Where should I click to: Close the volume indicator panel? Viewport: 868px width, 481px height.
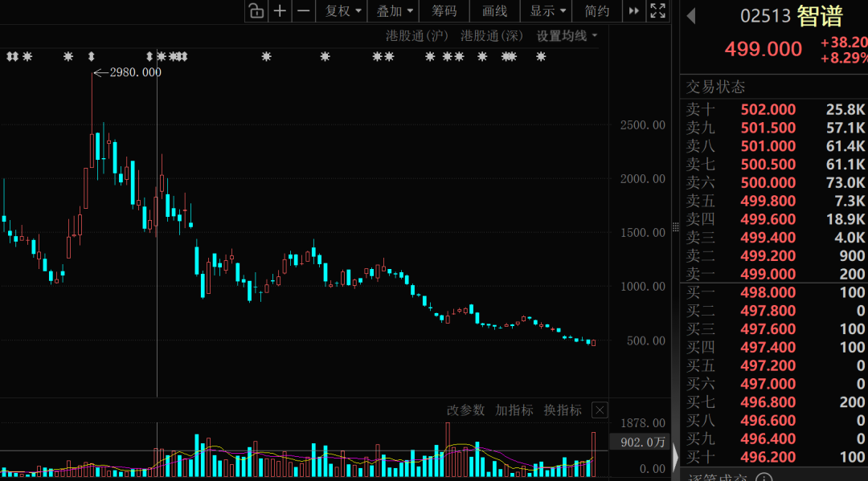600,410
